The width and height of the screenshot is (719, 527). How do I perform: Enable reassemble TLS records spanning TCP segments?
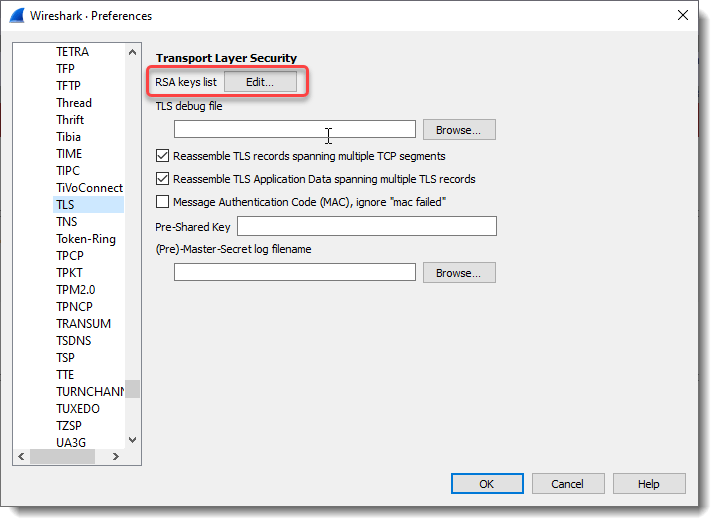(x=163, y=156)
